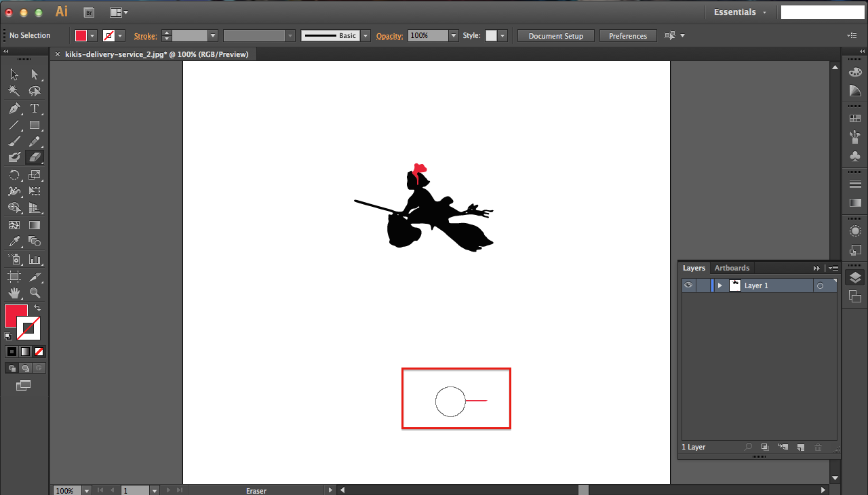Open Arrange Documents dropdown
Viewport: 868px width, 495px height.
coord(119,12)
